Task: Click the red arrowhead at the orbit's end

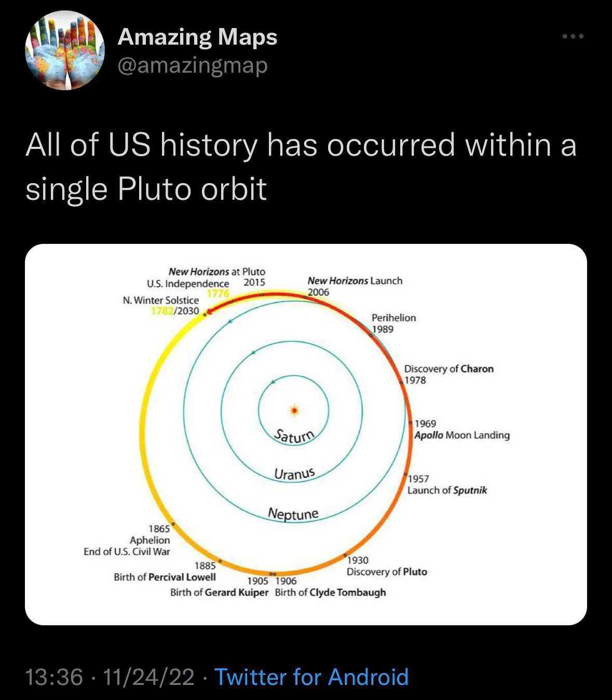Action: point(207,313)
